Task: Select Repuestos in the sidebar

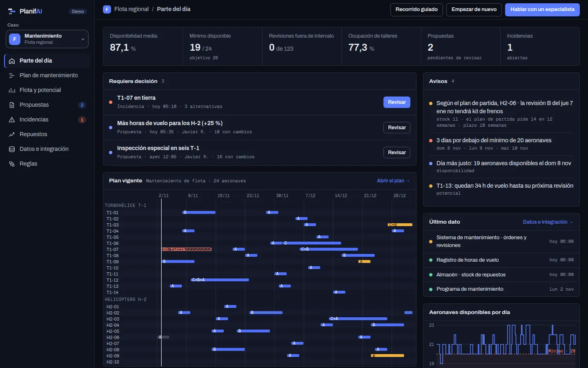Action: tap(47, 135)
